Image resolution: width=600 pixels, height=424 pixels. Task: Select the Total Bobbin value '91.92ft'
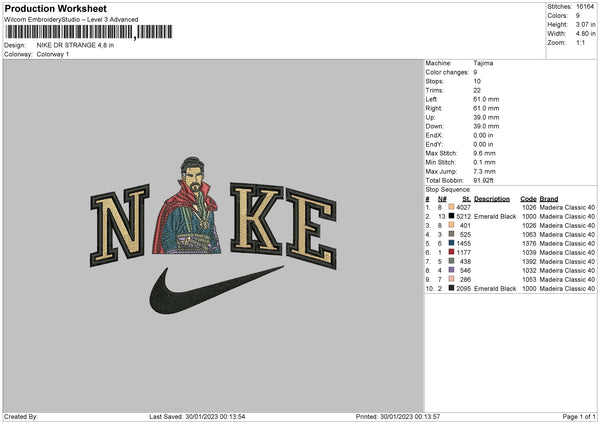483,180
